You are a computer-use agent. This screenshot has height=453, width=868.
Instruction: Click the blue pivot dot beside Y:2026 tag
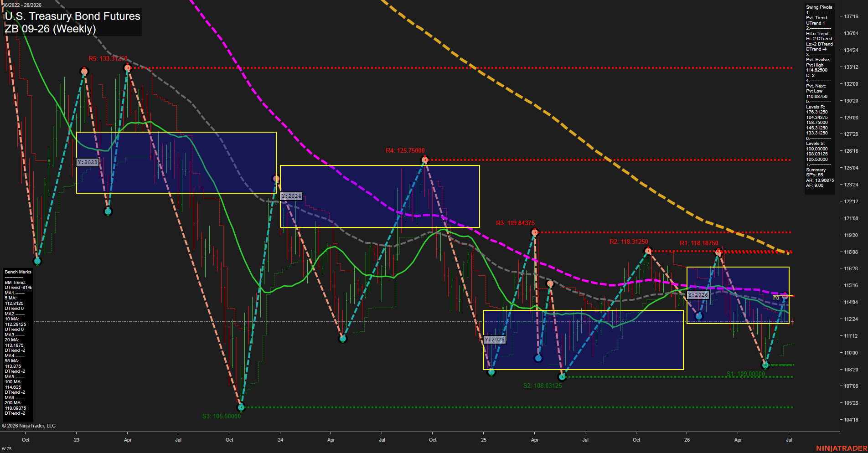coord(699,316)
